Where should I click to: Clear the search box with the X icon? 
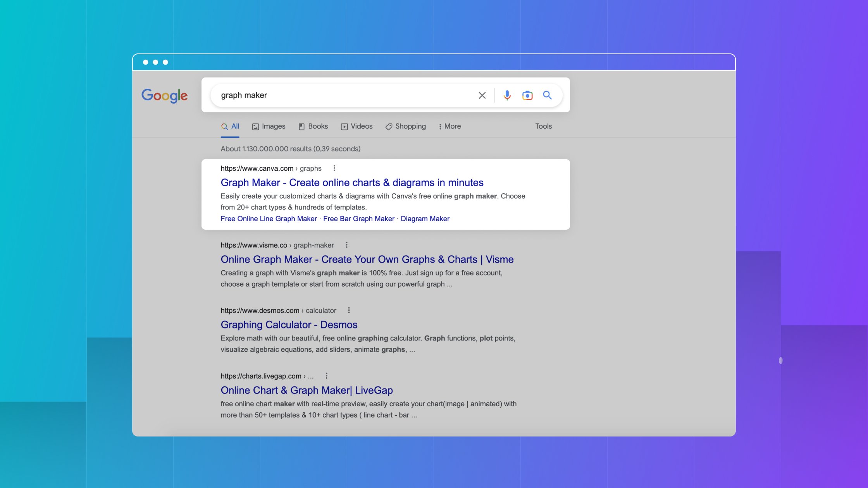[482, 95]
